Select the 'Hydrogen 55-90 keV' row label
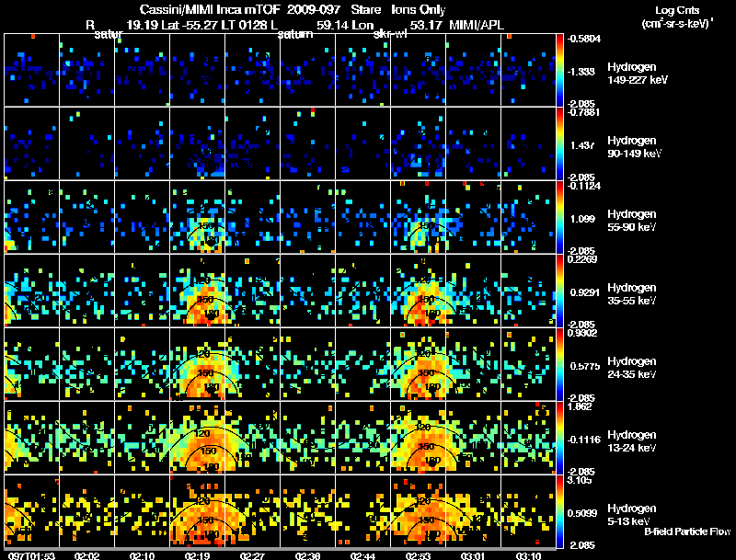 (632, 221)
